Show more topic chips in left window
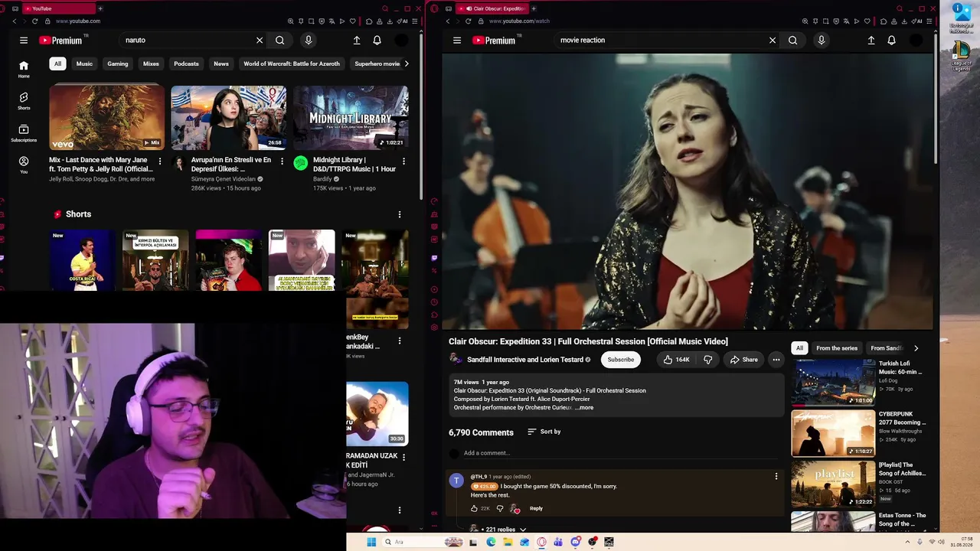Image resolution: width=980 pixels, height=551 pixels. coord(407,64)
